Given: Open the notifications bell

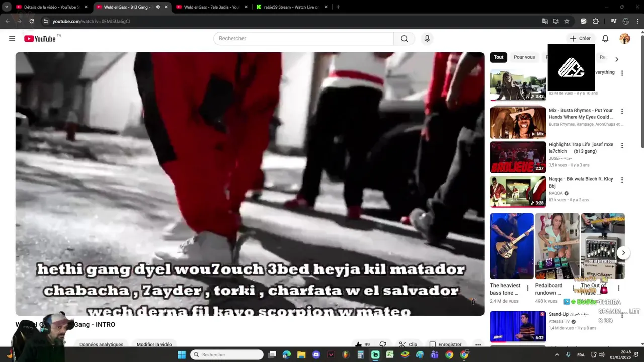Looking at the screenshot, I should (x=605, y=39).
